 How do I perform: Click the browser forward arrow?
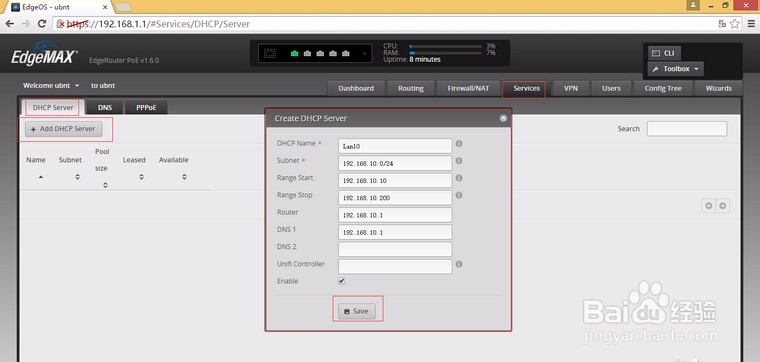tap(26, 23)
